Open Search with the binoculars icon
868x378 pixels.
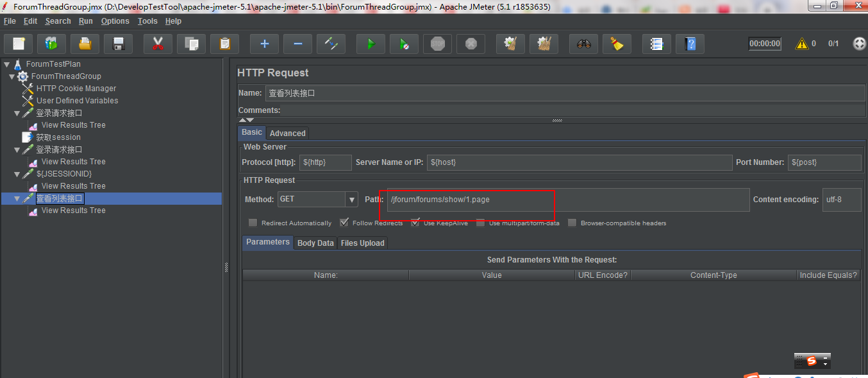click(583, 44)
